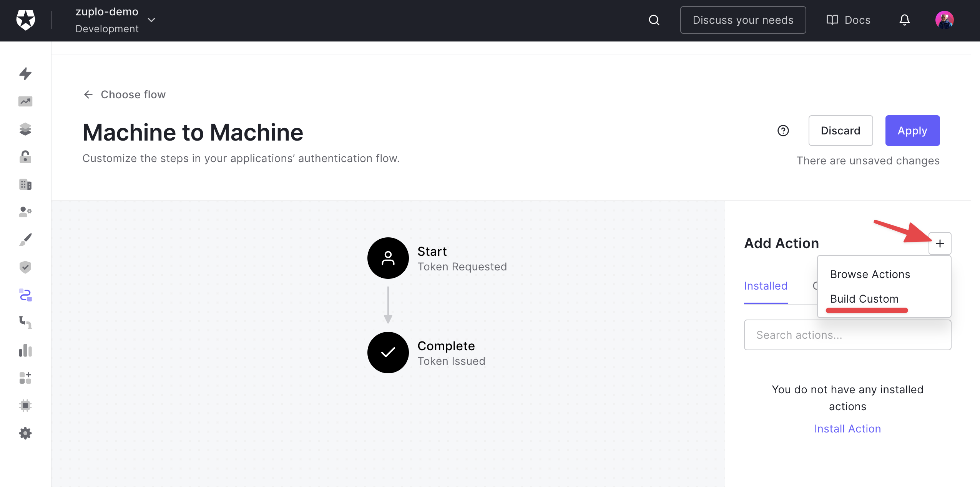Open the Organizations building sidebar icon
This screenshot has width=980, height=487.
[25, 184]
